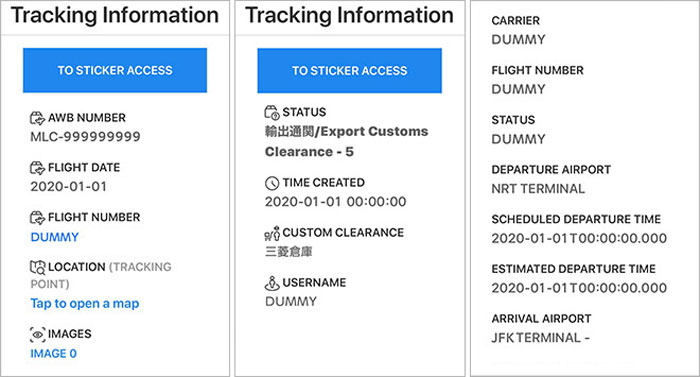The image size is (700, 377).
Task: Click the Flight Date package icon
Action: coord(38,168)
